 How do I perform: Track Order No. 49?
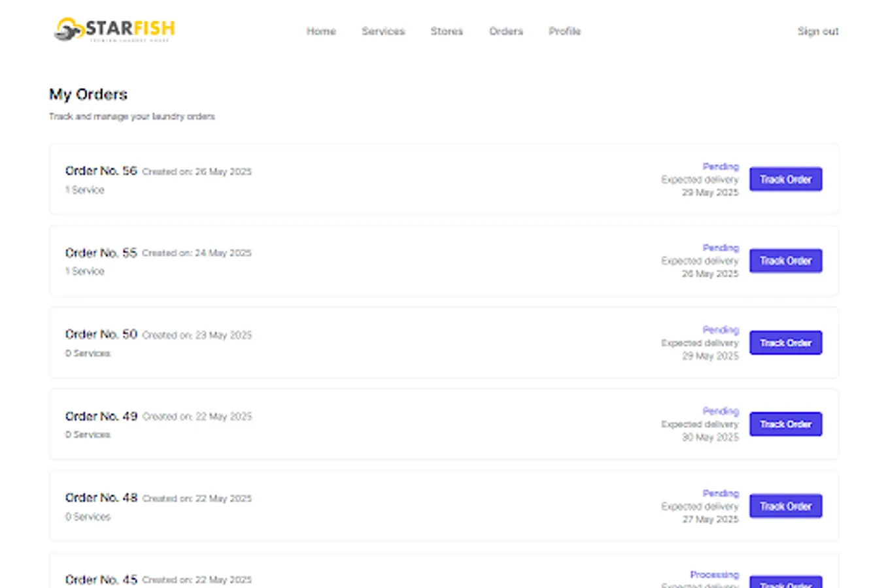tap(785, 424)
